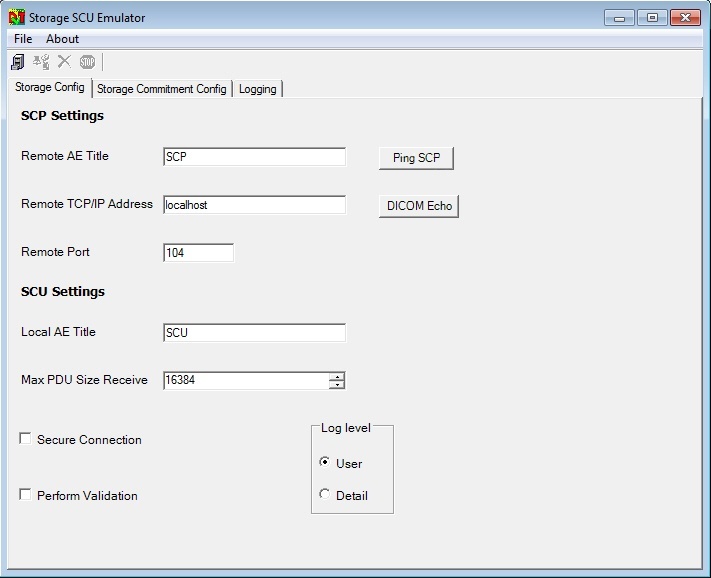Click the Remote AE Title field

(x=254, y=157)
